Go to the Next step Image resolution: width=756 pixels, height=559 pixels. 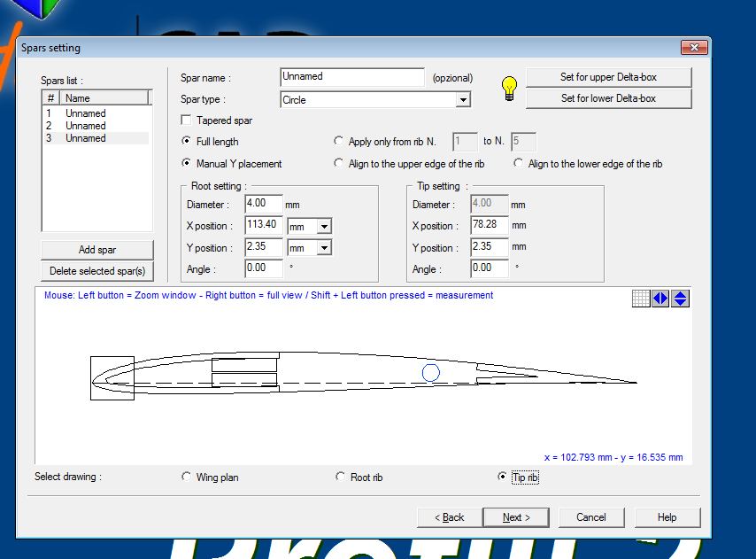515,517
